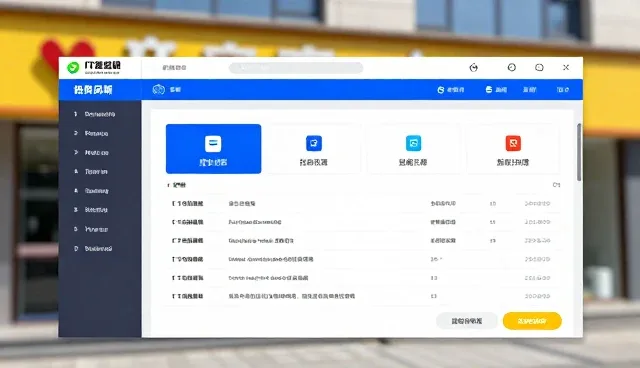Select the card with red-orange square icon
The width and height of the screenshot is (640, 368).
(513, 149)
